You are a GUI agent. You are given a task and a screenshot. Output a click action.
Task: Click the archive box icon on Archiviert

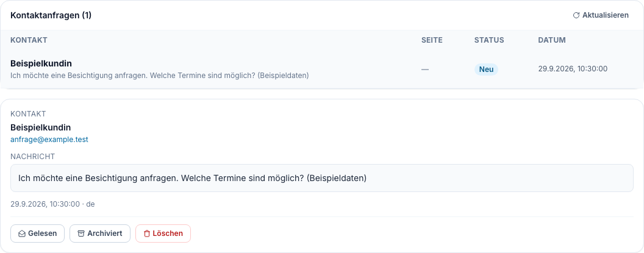click(81, 233)
